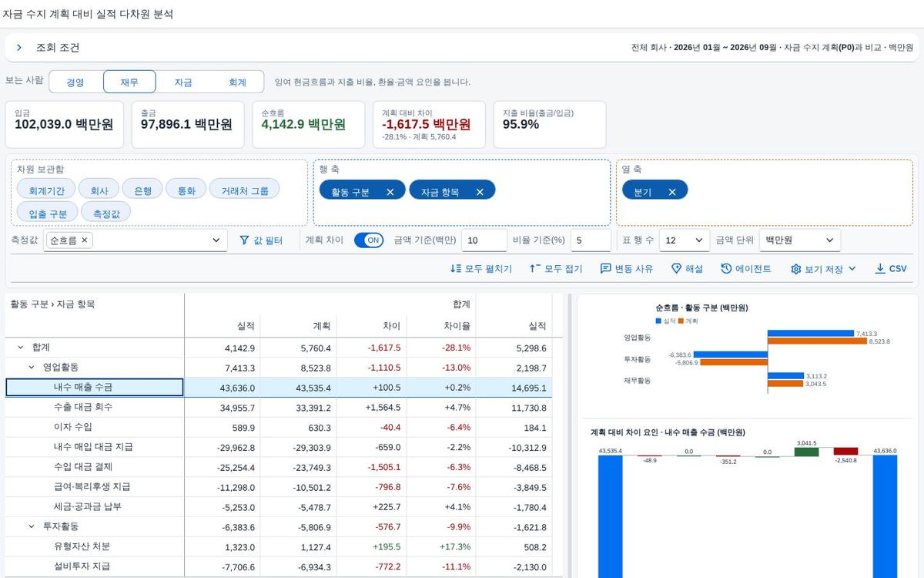Image resolution: width=924 pixels, height=578 pixels.
Task: Click the orange 계획 legend swatch
Action: click(681, 321)
